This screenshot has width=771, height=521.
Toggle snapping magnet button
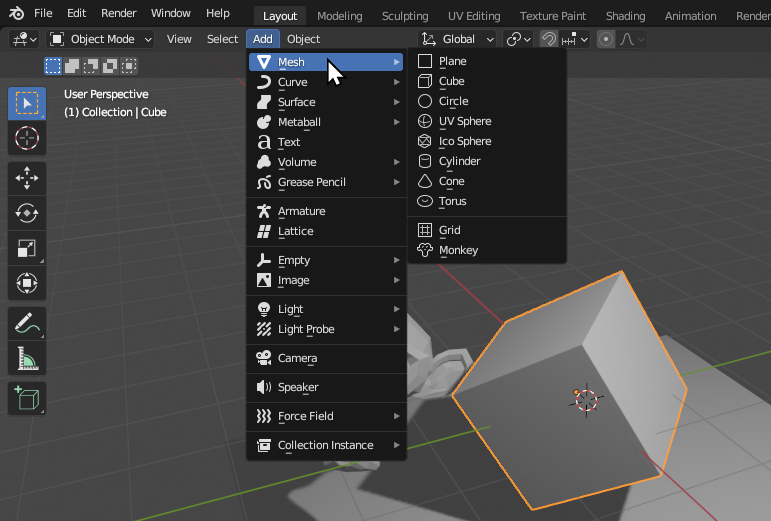click(549, 39)
